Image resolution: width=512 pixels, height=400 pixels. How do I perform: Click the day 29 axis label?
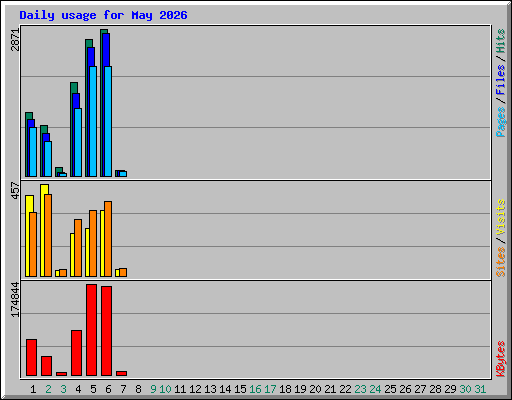(x=450, y=389)
